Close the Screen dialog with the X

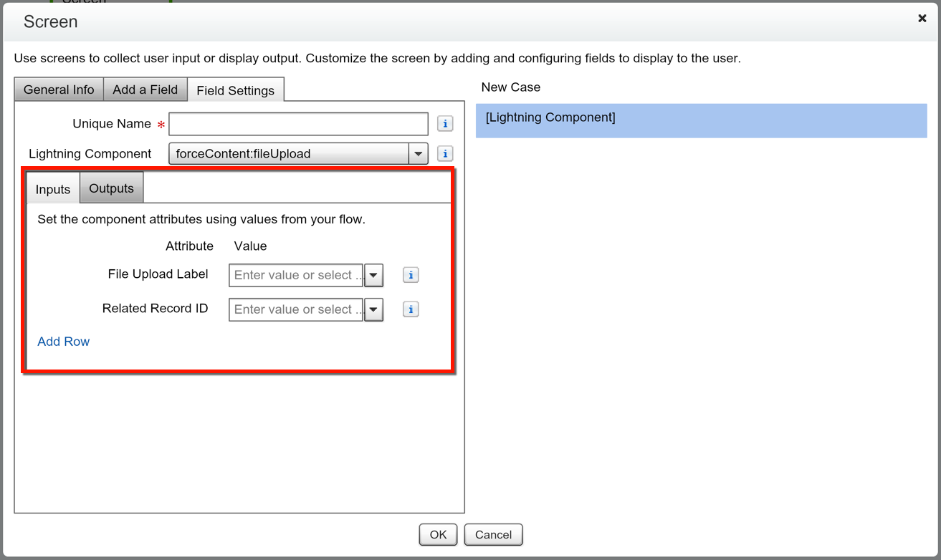point(922,19)
